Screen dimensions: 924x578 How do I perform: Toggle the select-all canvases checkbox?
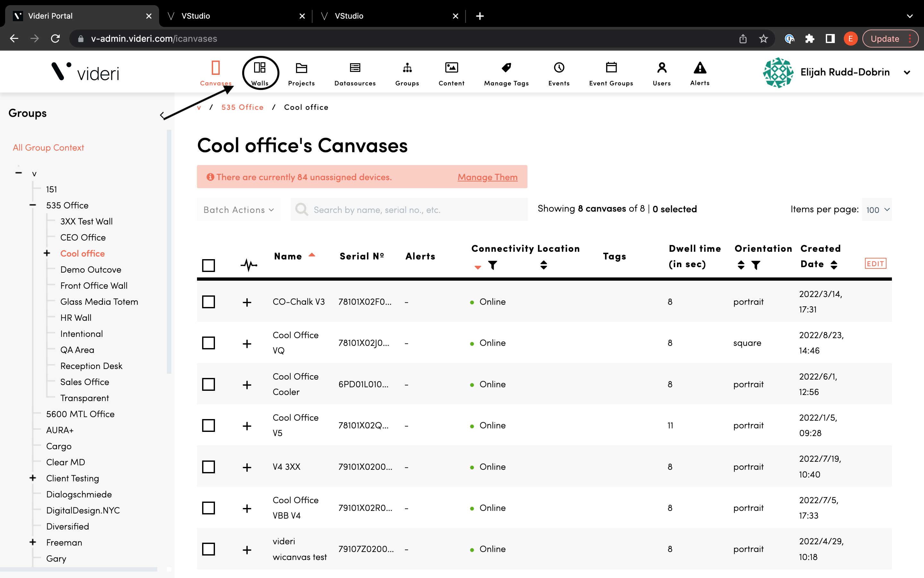coord(209,265)
